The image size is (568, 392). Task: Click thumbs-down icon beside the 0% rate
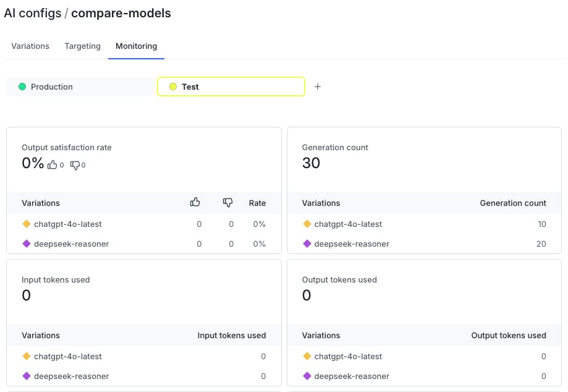coord(75,164)
